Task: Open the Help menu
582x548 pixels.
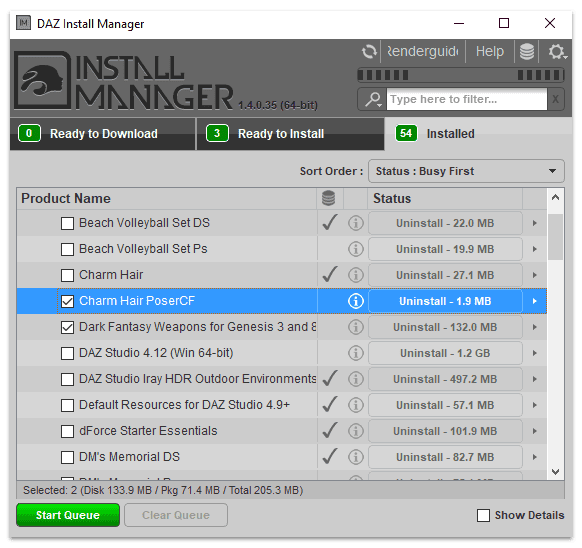Action: (x=490, y=52)
